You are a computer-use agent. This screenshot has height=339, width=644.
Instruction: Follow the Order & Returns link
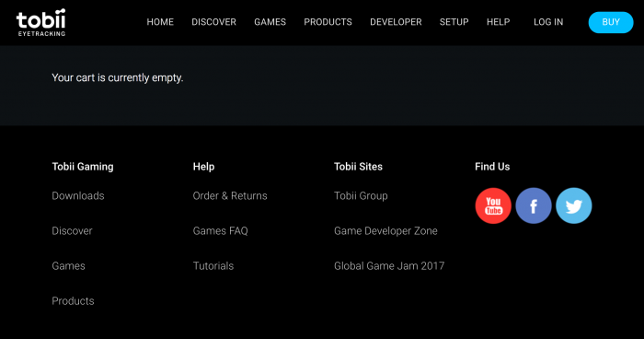click(x=230, y=196)
